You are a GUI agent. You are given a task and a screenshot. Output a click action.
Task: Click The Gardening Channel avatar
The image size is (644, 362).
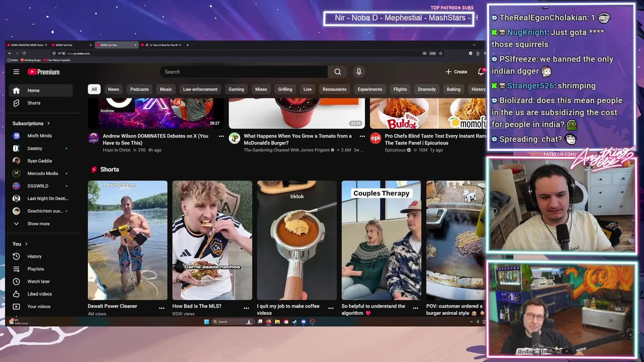pos(234,138)
